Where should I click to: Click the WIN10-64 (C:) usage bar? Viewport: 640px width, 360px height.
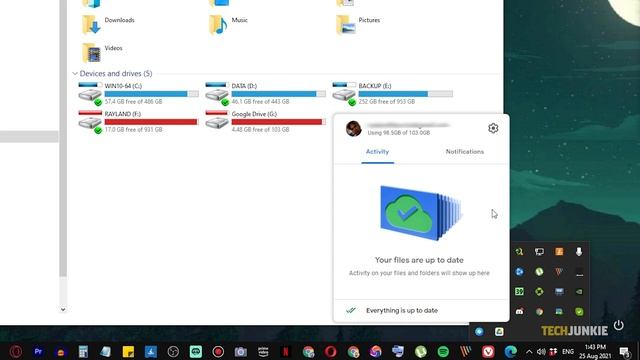pyautogui.click(x=151, y=94)
